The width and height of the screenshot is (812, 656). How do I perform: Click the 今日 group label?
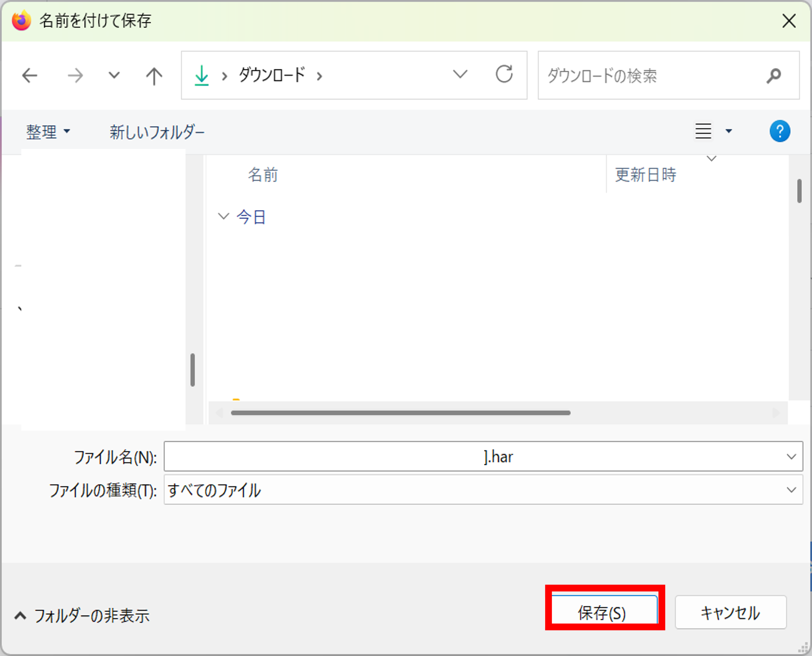click(x=251, y=217)
